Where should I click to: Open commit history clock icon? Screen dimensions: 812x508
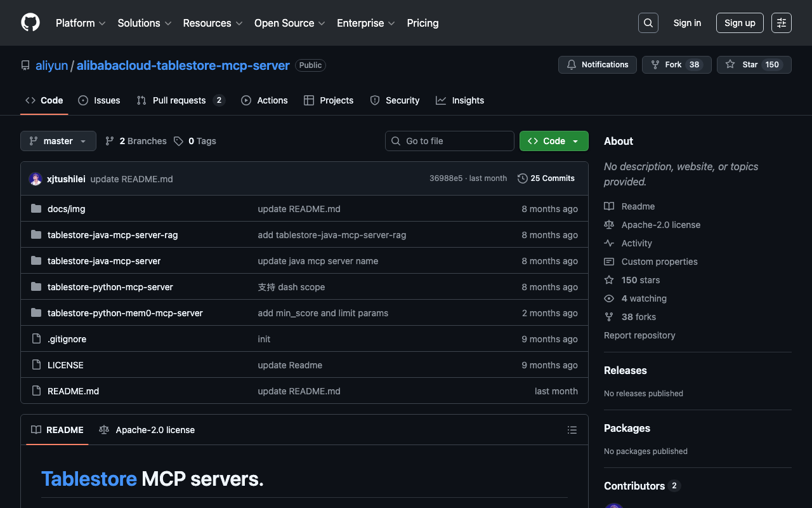(522, 178)
